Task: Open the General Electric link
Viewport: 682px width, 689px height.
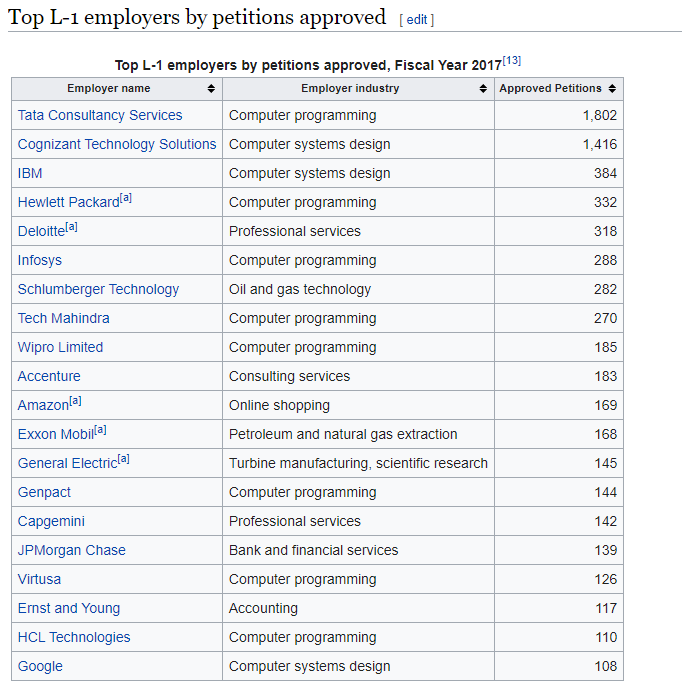Action: [x=68, y=463]
